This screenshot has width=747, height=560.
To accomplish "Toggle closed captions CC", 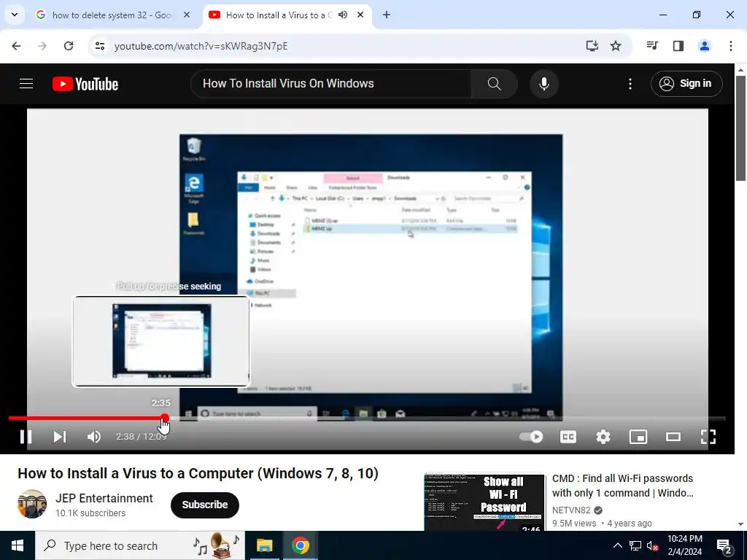I will (x=568, y=437).
